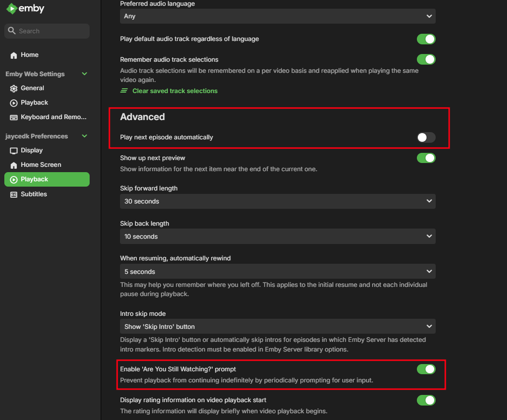
Task: Click the Display monitor icon
Action: (13, 150)
